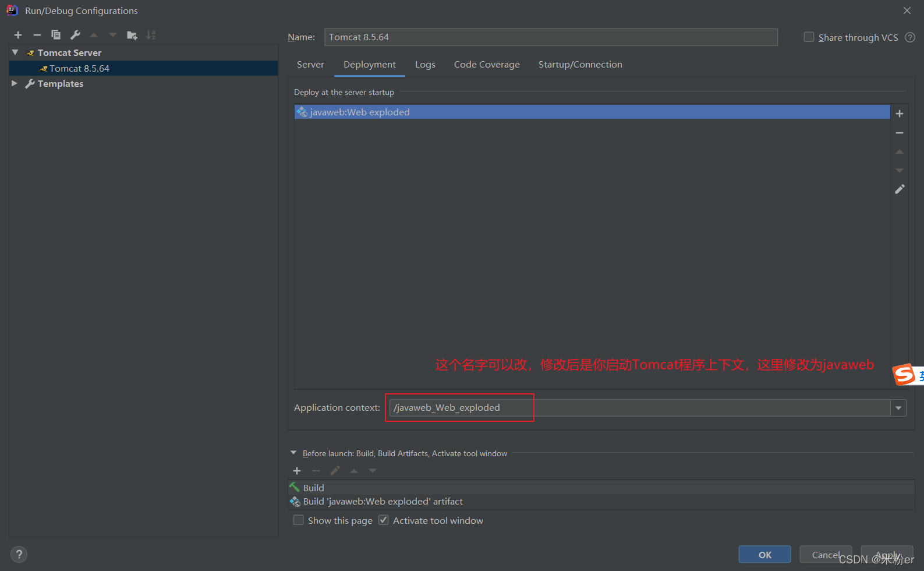This screenshot has width=924, height=571.
Task: Switch to the Server tab
Action: click(310, 65)
